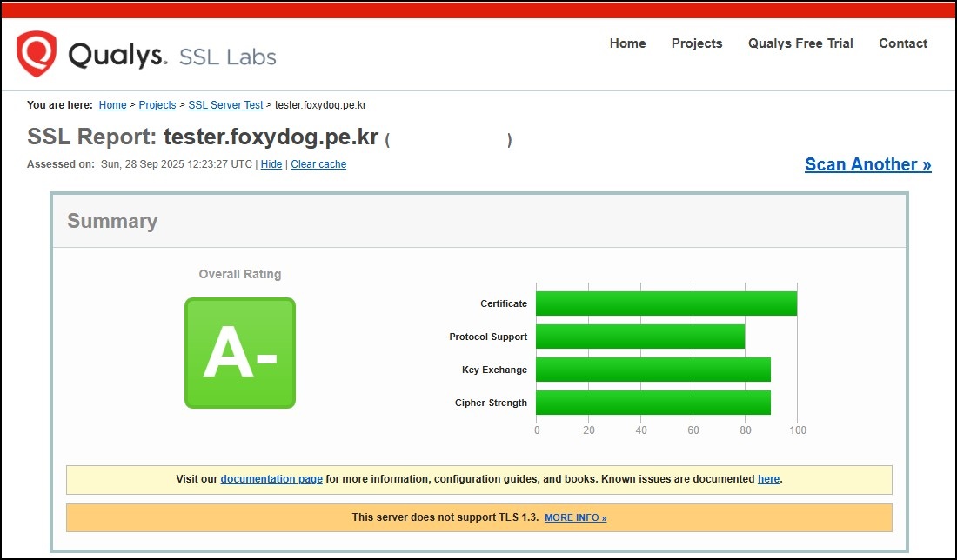Click the Certificate score bar
The image size is (957, 560).
(x=666, y=303)
